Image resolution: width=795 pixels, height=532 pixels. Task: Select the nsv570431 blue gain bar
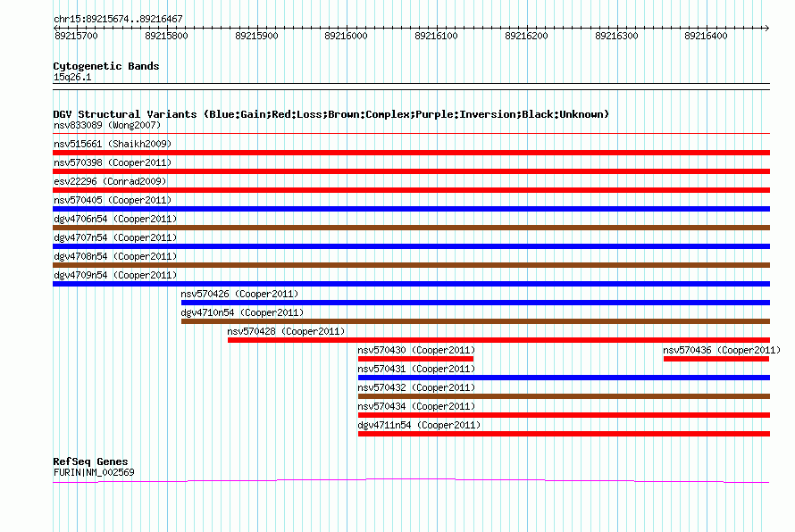564,378
